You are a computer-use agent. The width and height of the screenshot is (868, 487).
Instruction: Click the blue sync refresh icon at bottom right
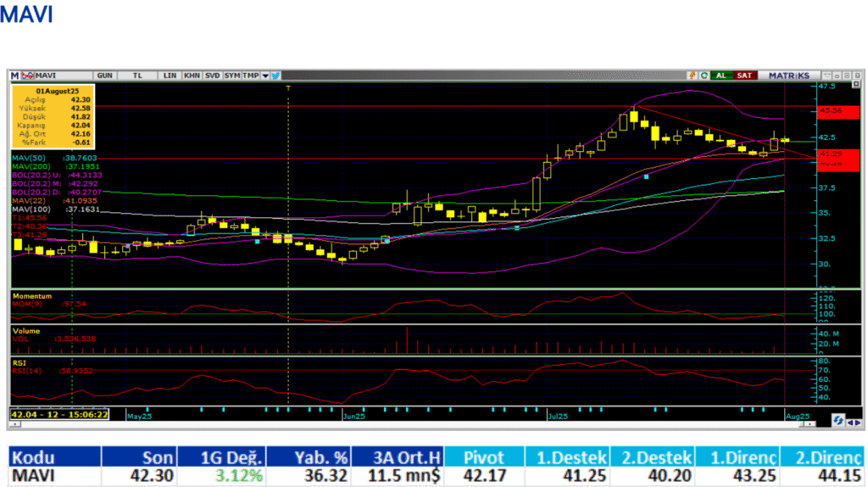(838, 421)
